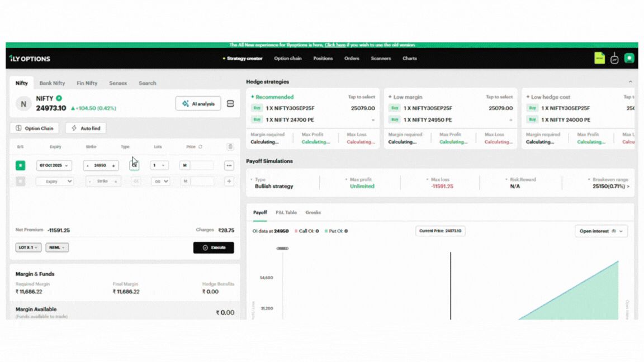Open the three-dot more options for first leg
The image size is (644, 362).
click(229, 165)
